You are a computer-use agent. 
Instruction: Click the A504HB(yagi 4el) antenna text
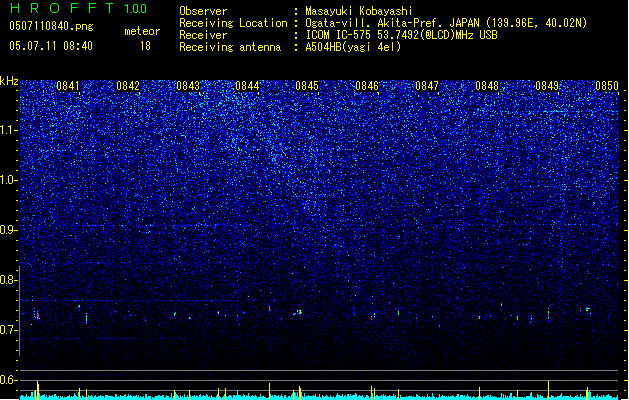pos(353,47)
